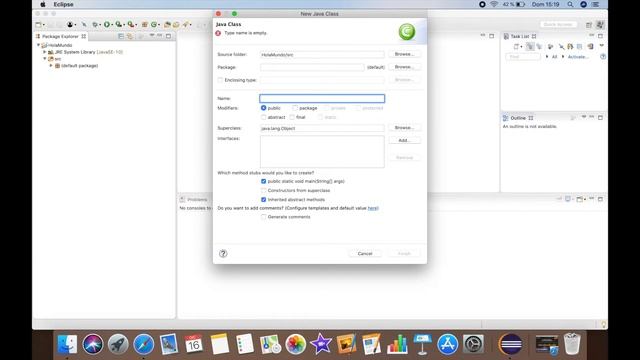The height and width of the screenshot is (360, 640).
Task: Expand the default package node
Action: [x=51, y=66]
